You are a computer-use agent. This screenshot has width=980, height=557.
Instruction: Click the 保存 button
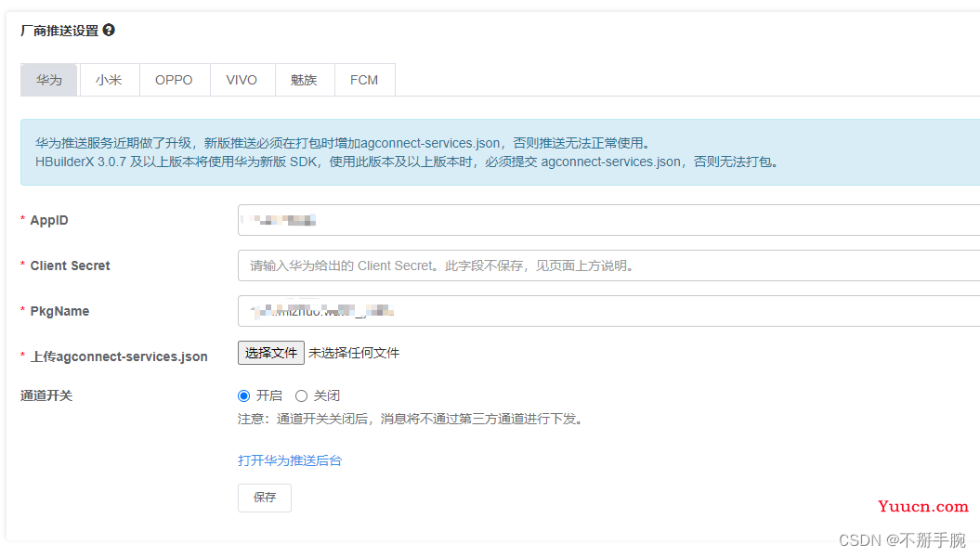(265, 498)
